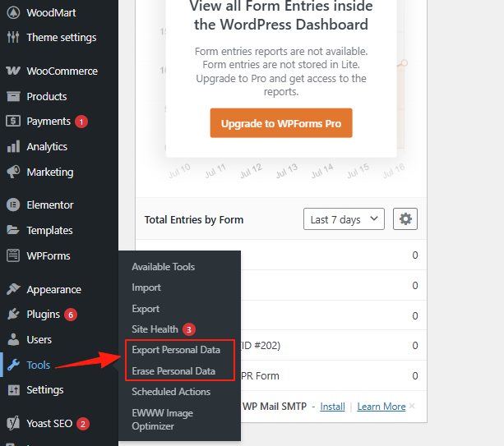
Task: Click the Theme settings sliders icon
Action: click(13, 37)
